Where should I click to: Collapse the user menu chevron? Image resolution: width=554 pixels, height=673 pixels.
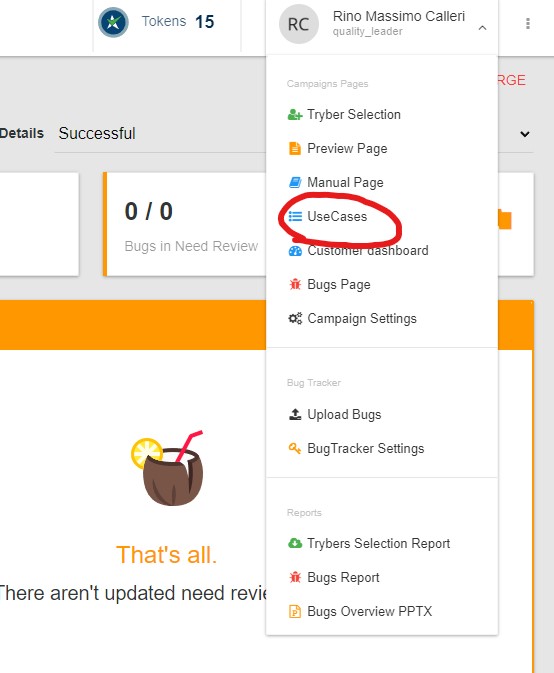pyautogui.click(x=482, y=28)
